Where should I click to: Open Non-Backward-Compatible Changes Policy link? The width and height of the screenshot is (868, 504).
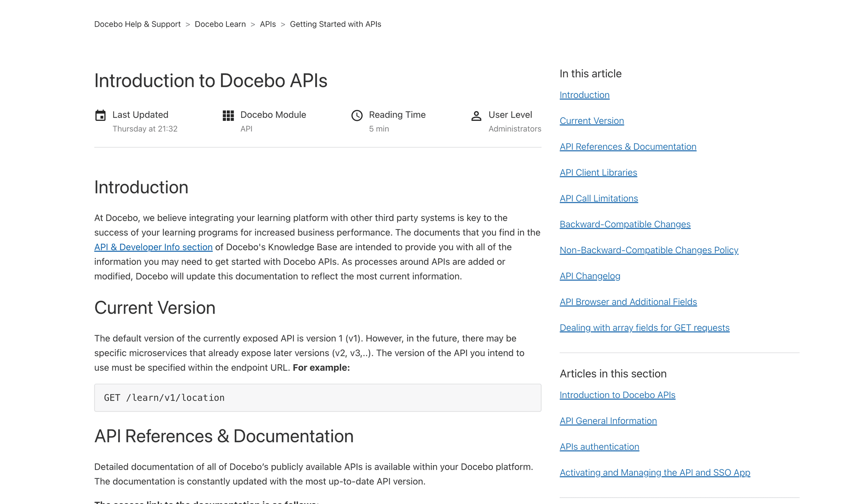[x=649, y=250]
